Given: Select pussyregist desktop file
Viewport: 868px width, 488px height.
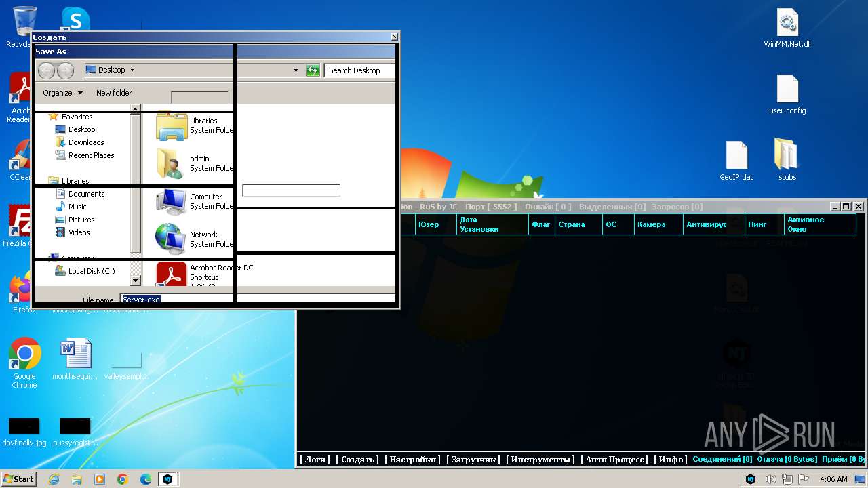Looking at the screenshot, I should 75,432.
